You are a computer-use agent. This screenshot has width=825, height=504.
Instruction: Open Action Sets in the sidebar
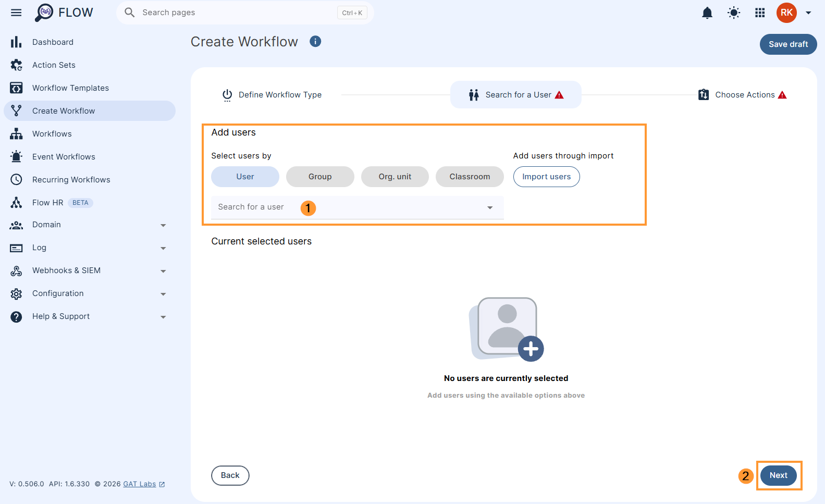point(90,65)
